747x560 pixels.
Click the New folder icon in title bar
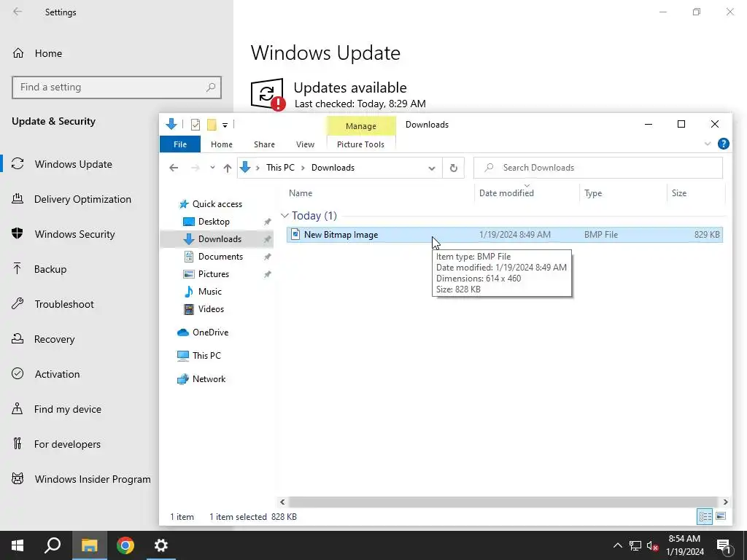click(212, 125)
